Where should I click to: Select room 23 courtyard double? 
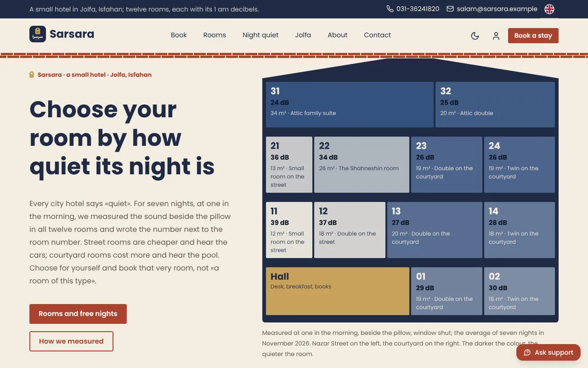click(x=447, y=165)
